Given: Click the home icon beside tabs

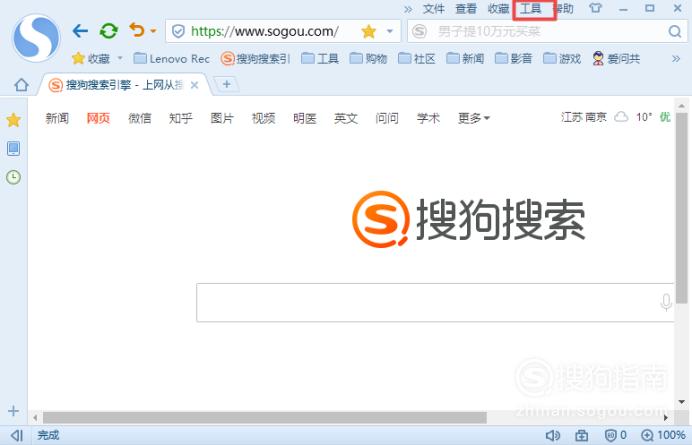Looking at the screenshot, I should [21, 85].
